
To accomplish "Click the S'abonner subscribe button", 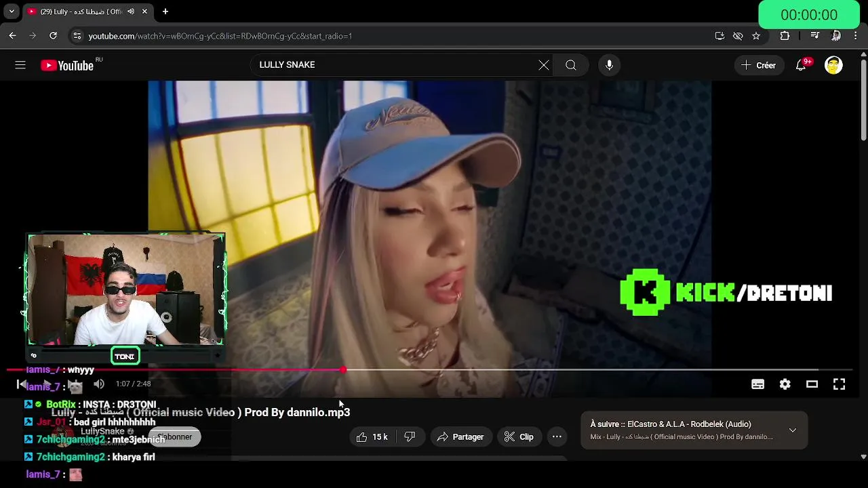I will 175,437.
